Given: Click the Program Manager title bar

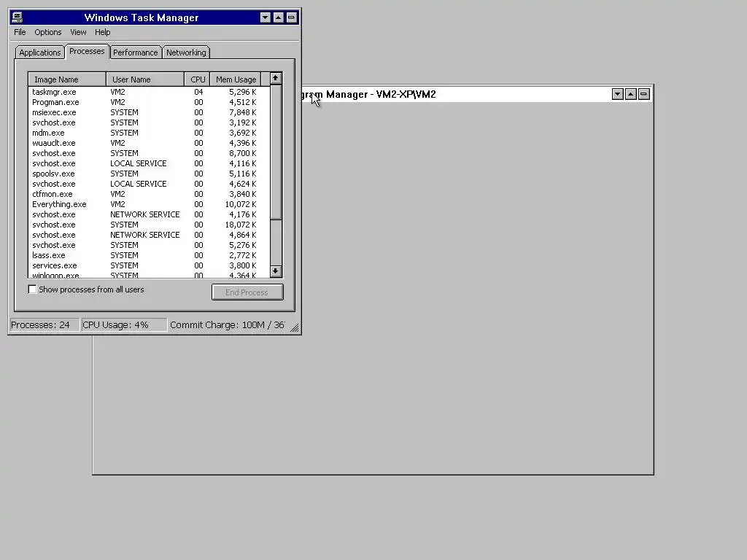Looking at the screenshot, I should click(456, 94).
